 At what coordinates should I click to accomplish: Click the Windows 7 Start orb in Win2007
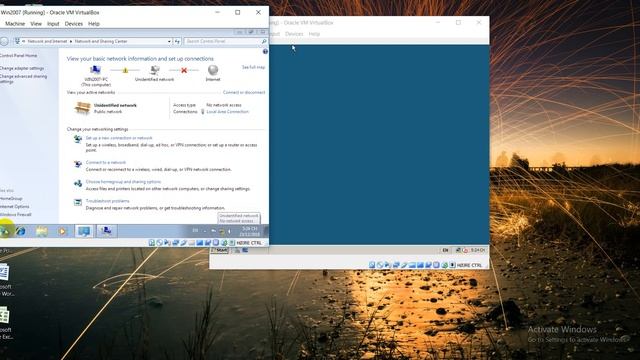pos(5,231)
